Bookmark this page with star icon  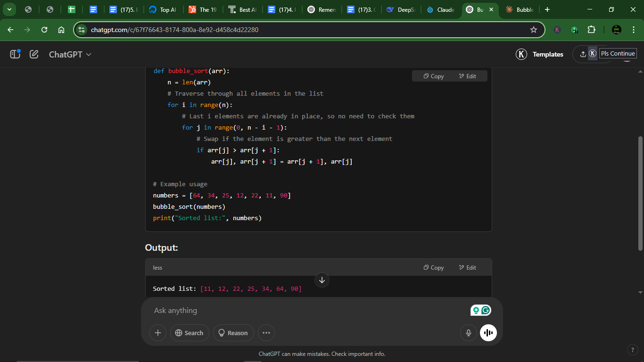coord(534,30)
